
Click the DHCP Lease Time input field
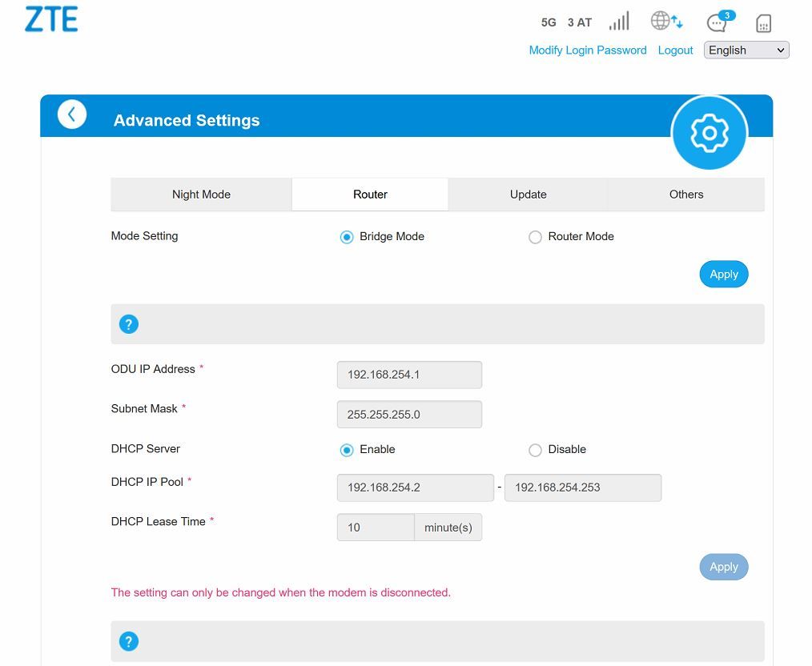[375, 527]
